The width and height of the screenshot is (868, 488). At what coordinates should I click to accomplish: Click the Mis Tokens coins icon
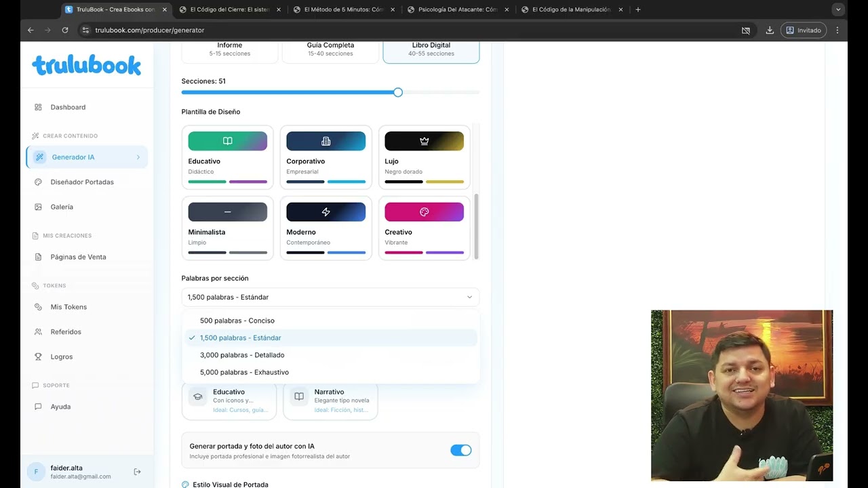(38, 307)
